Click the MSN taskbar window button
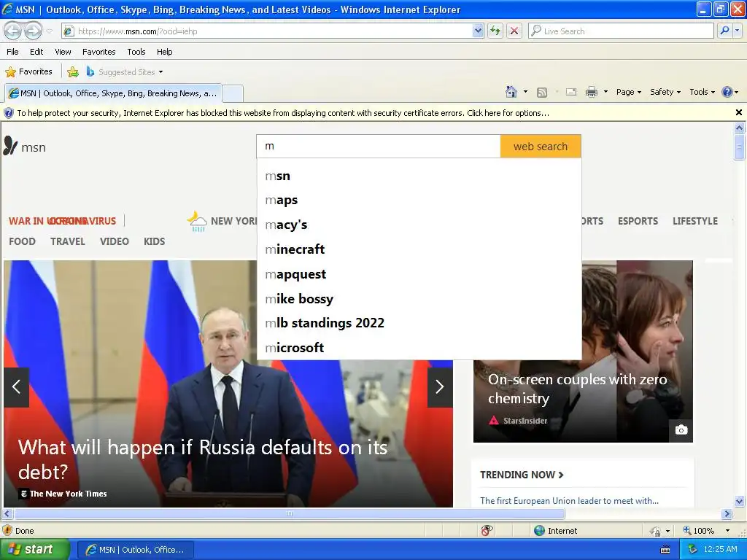The height and width of the screenshot is (560, 747). [x=135, y=550]
